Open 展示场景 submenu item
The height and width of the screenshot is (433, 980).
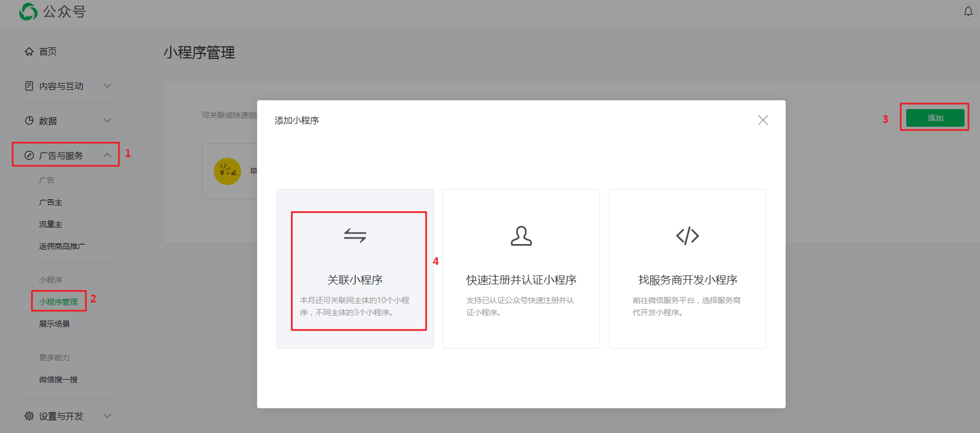tap(55, 324)
